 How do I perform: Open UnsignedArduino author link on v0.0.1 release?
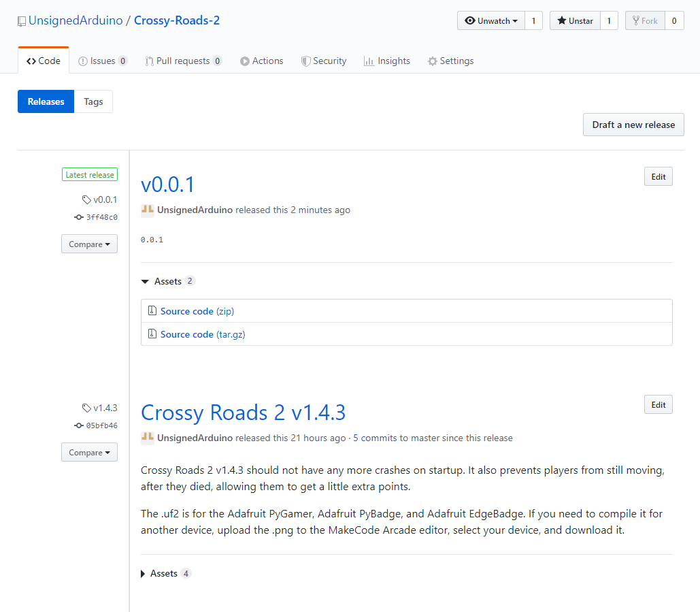(195, 210)
